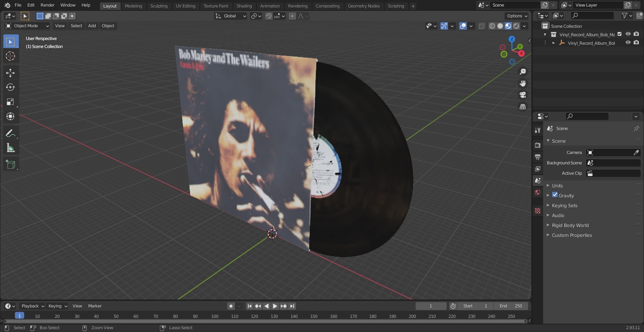This screenshot has height=332, width=644.
Task: Click the End frame 250 field
Action: click(x=511, y=306)
